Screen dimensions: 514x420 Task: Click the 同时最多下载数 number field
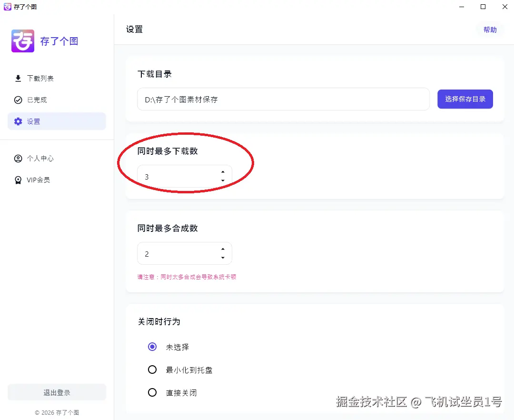(185, 176)
